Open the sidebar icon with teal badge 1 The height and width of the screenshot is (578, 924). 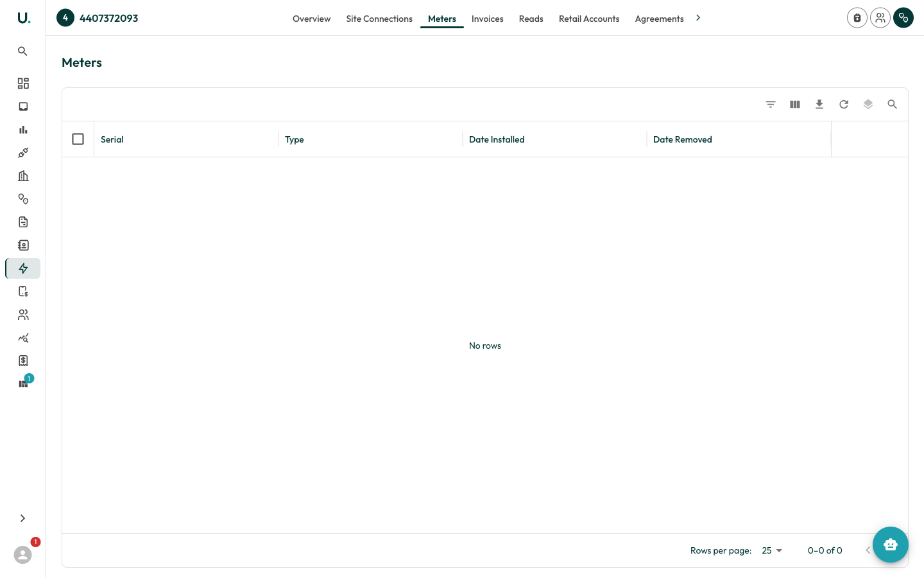point(23,384)
